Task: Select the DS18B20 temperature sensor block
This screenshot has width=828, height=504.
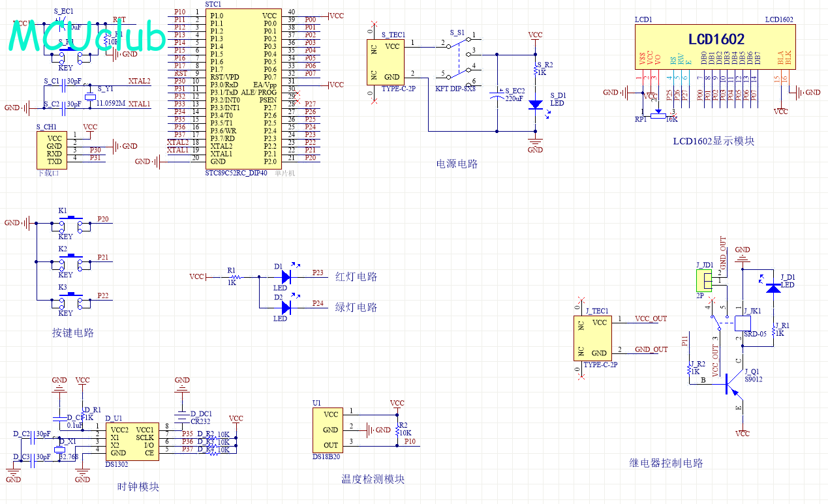Action: pos(331,430)
